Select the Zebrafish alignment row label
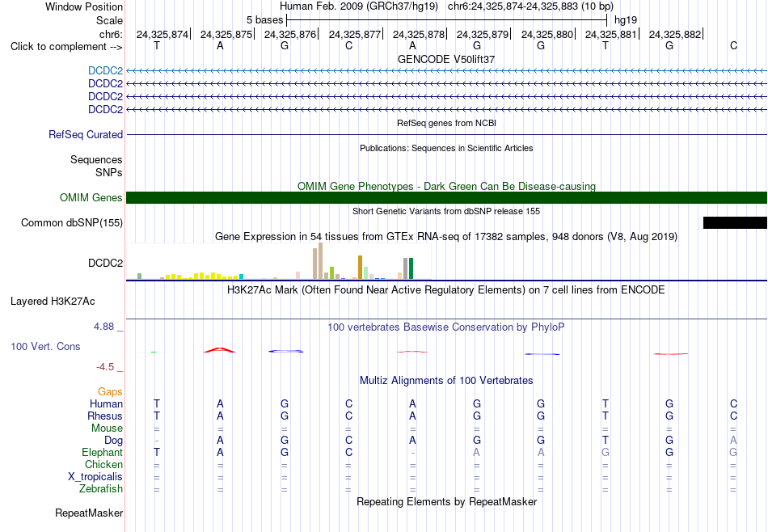The image size is (768, 532). coord(101,489)
